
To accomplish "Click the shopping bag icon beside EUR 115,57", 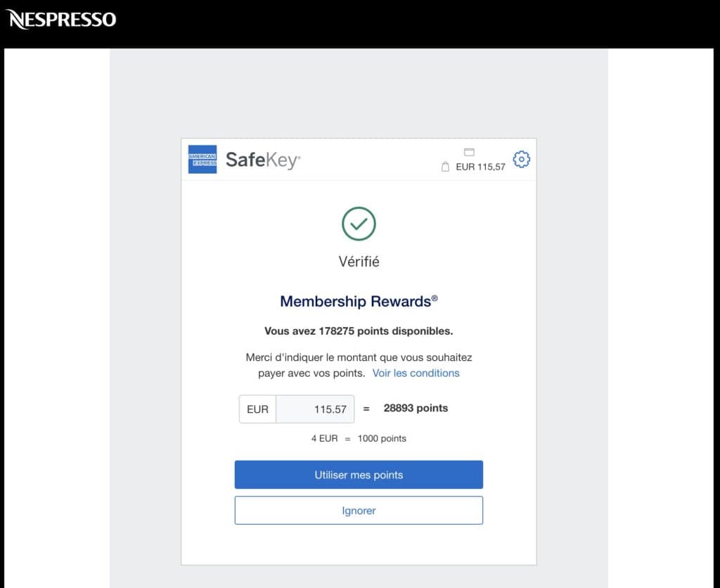I will (446, 167).
